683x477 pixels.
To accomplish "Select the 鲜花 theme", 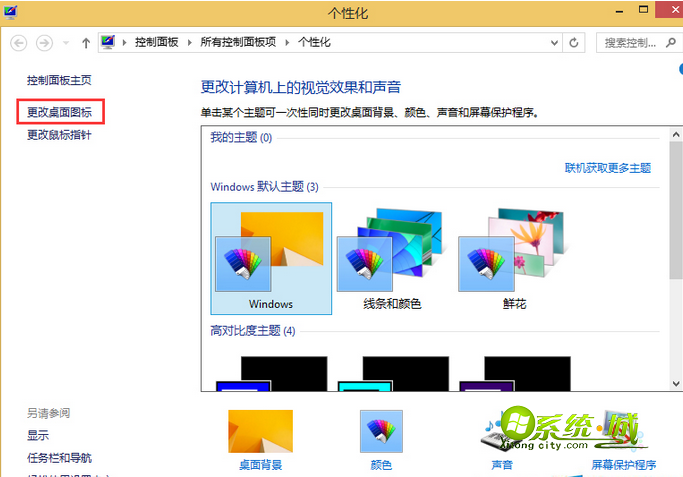I will click(514, 258).
